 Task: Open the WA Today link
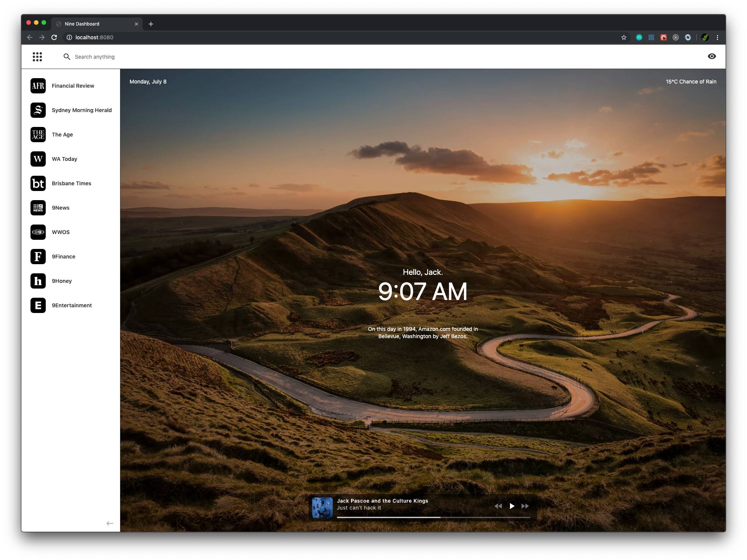(64, 159)
